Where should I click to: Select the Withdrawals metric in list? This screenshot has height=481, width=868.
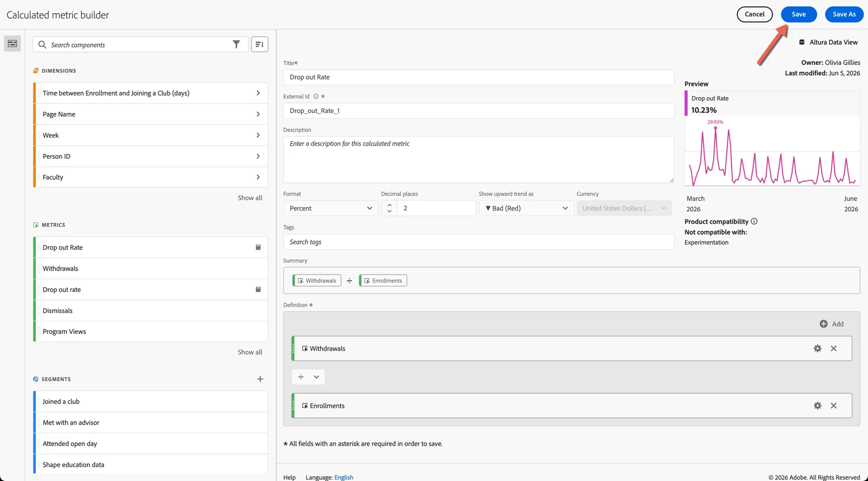(151, 269)
